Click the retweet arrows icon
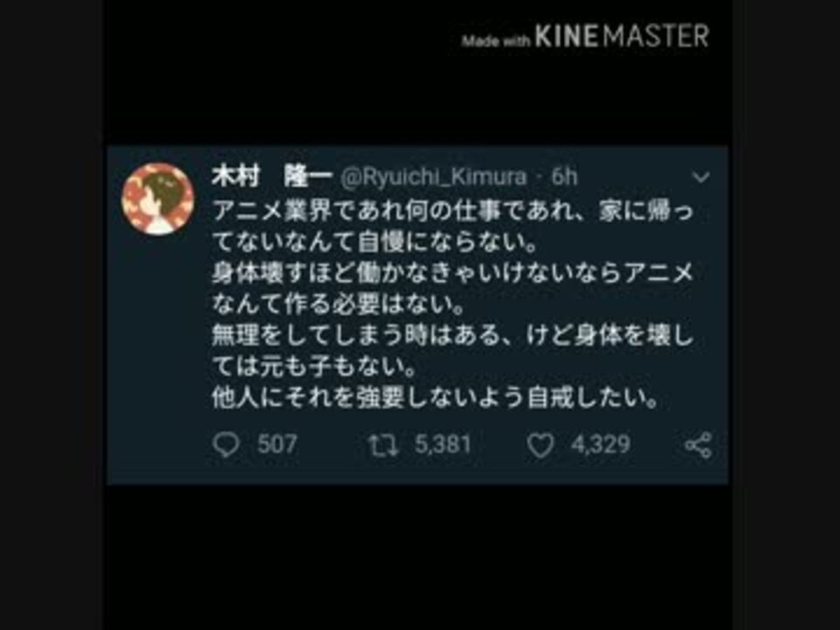The height and width of the screenshot is (630, 840). (383, 445)
